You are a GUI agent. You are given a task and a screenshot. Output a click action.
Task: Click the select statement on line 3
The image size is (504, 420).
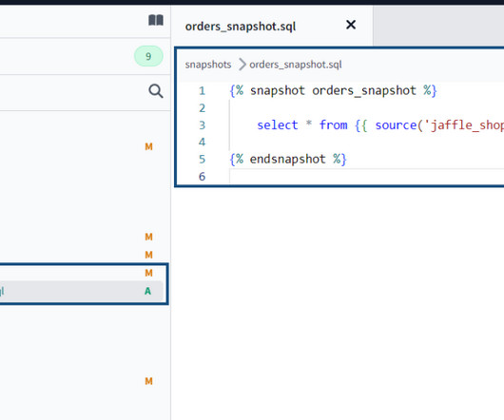click(380, 124)
